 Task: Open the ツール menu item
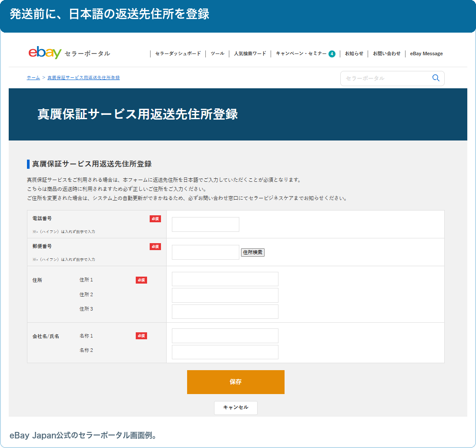tap(218, 53)
